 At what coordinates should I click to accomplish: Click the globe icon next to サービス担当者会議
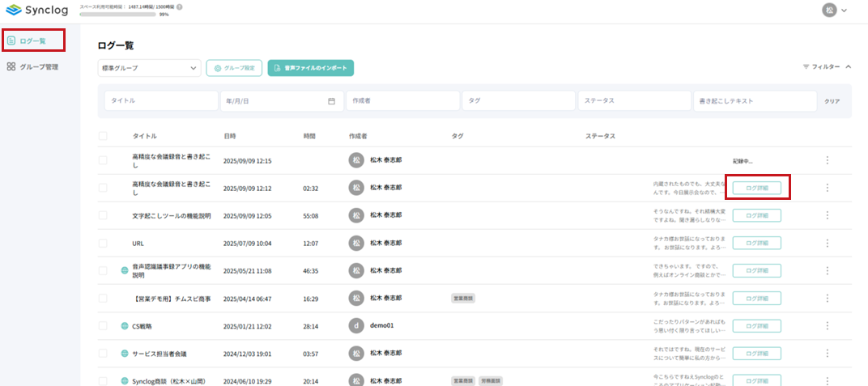[x=125, y=354]
